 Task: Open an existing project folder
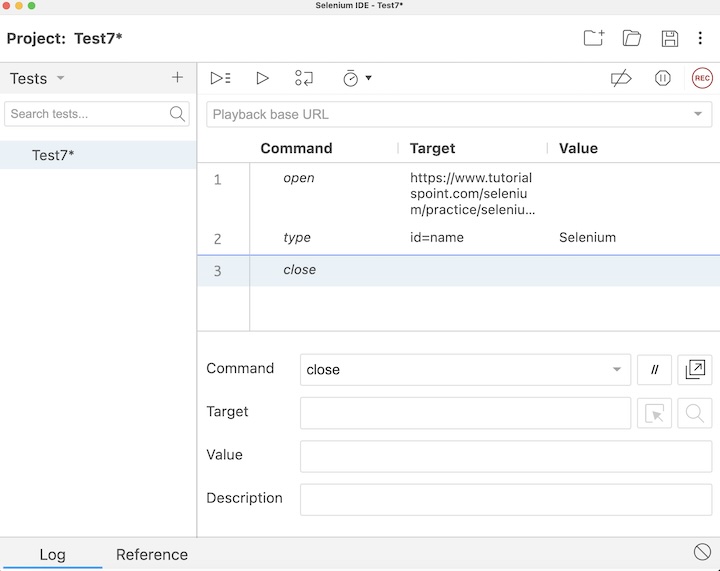(632, 39)
